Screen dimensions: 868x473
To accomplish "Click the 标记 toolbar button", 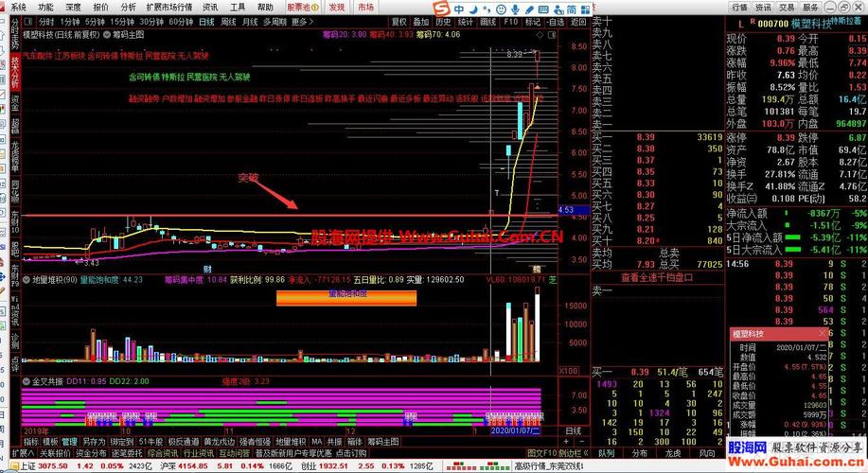I will (x=533, y=22).
